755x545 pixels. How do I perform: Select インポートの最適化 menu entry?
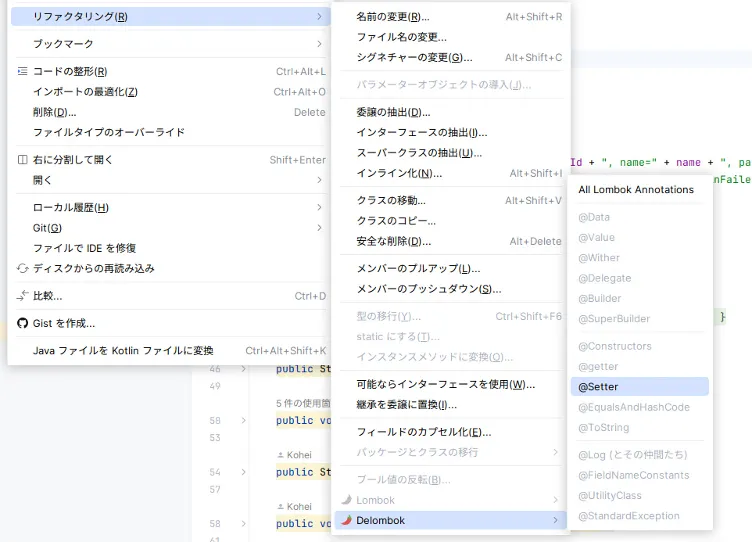[85, 92]
